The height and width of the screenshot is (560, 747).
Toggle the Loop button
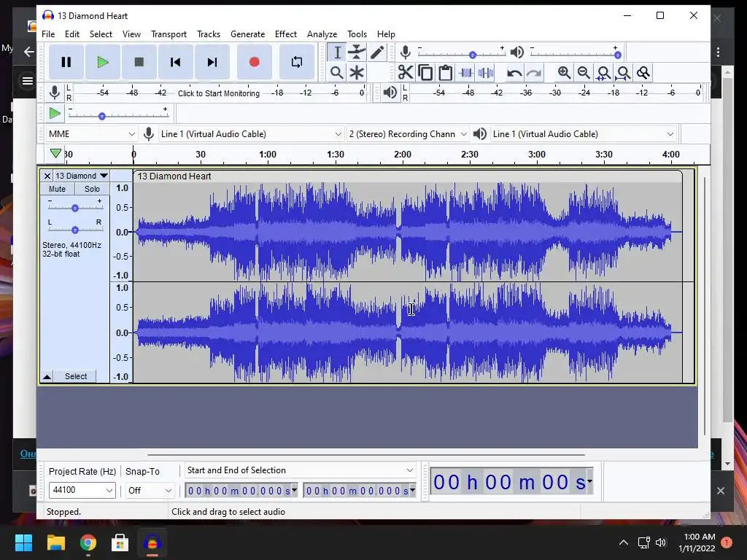(297, 62)
